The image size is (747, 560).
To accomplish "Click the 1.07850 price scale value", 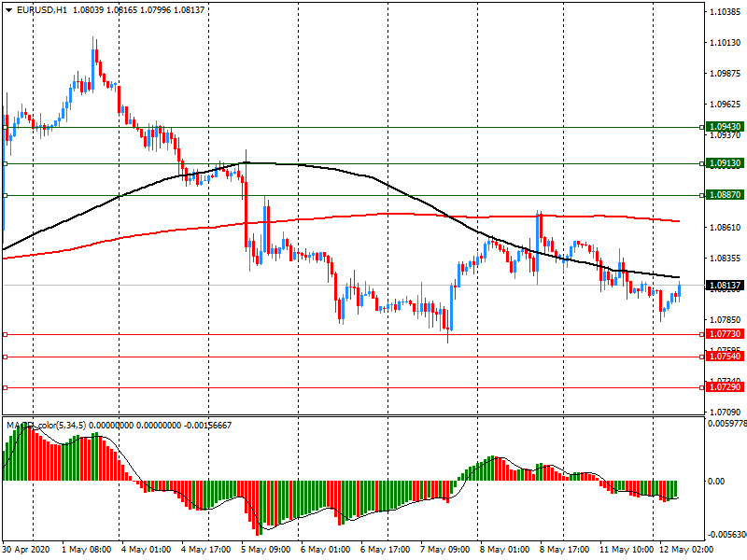I will pos(726,320).
